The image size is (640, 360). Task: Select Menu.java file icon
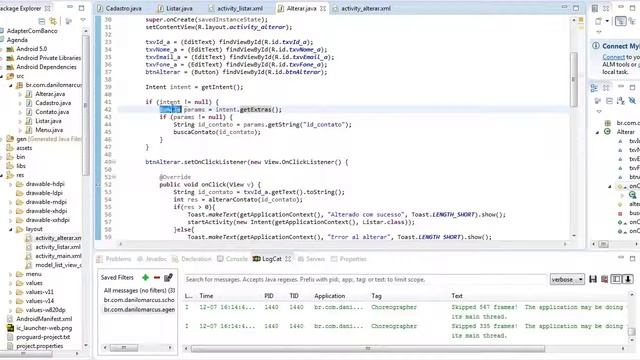point(29,130)
